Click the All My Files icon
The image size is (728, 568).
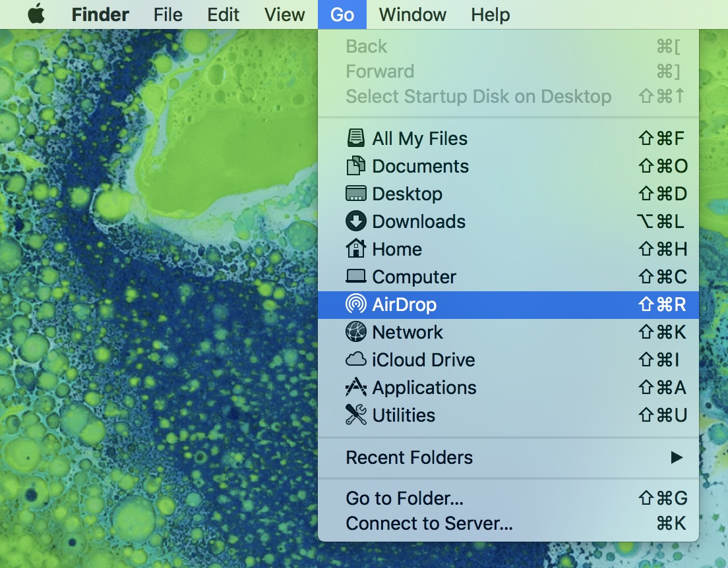click(355, 138)
